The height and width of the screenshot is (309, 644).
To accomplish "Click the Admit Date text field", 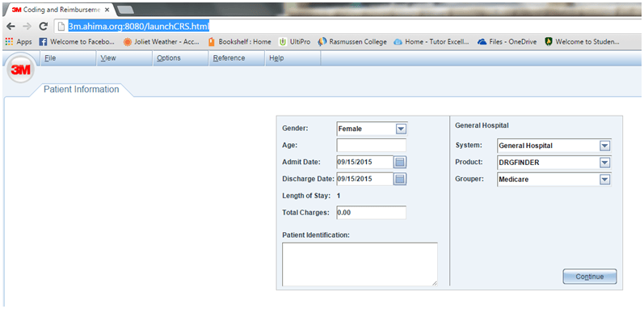I will [x=364, y=163].
